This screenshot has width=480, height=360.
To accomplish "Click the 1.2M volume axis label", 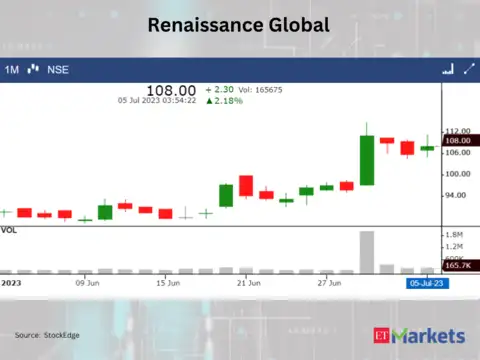I will pyautogui.click(x=454, y=247).
